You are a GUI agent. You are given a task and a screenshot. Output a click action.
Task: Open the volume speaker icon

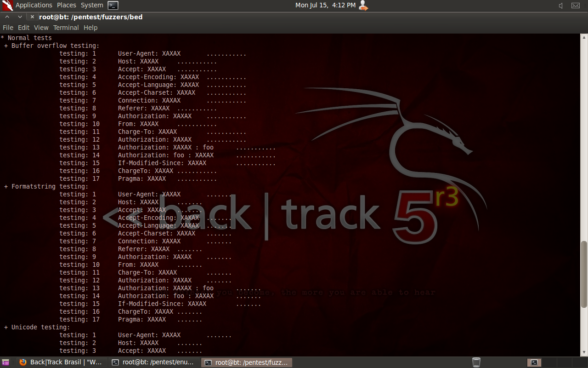pyautogui.click(x=561, y=6)
